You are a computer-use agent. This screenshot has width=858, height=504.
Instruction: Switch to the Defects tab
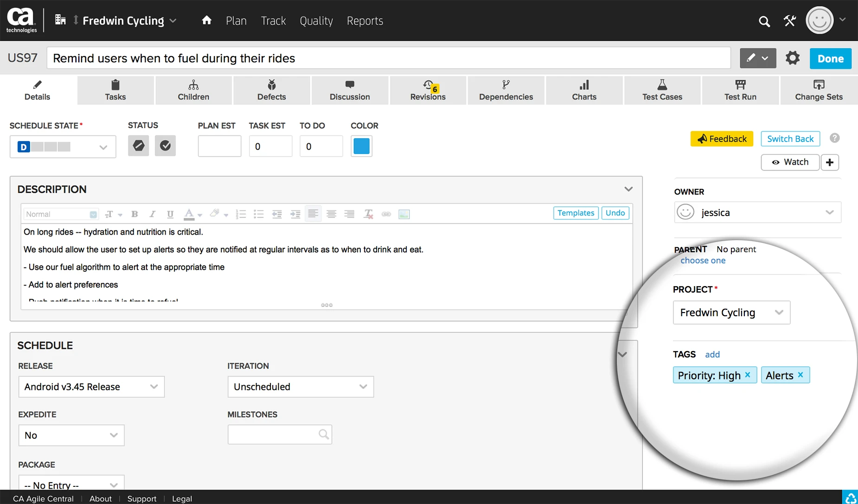pyautogui.click(x=272, y=90)
